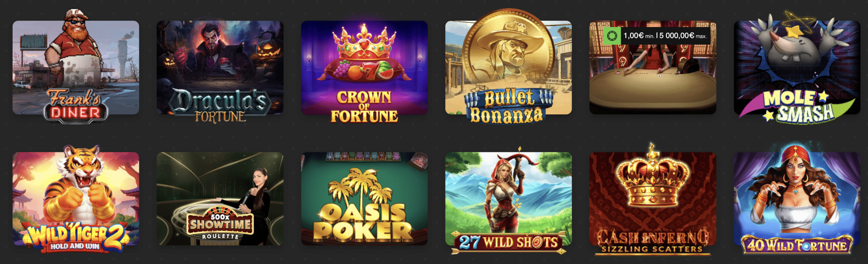Click the green chip icon on bet limits

[x=612, y=36]
